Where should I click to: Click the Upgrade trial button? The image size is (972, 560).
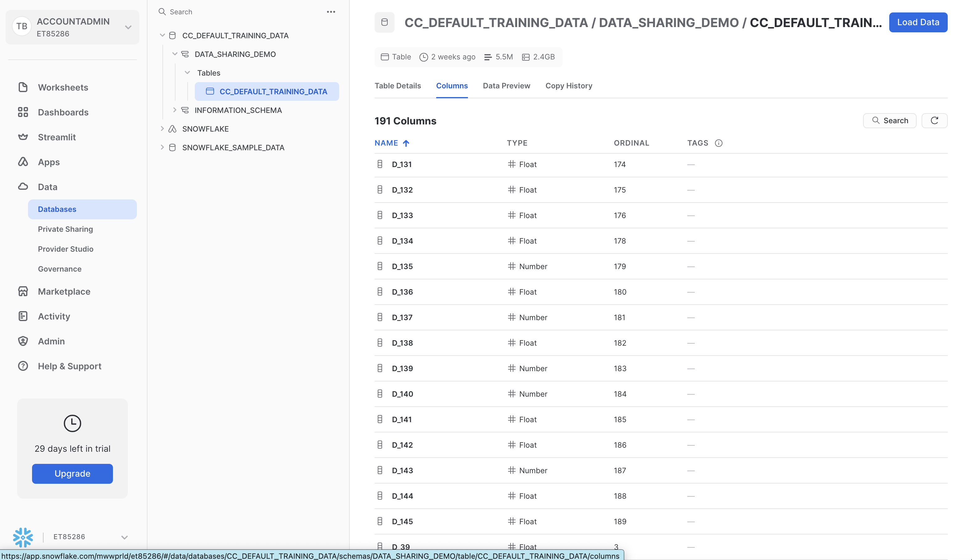72,474
